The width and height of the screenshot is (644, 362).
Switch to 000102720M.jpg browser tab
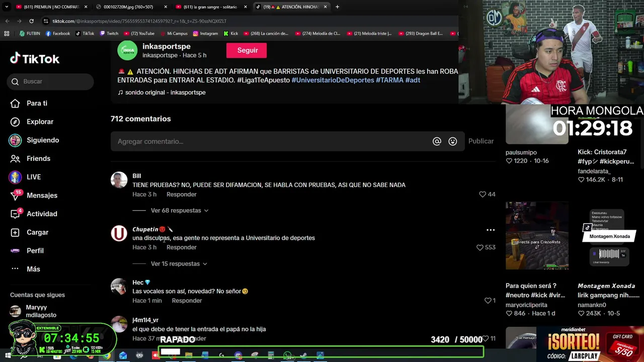[x=131, y=7]
